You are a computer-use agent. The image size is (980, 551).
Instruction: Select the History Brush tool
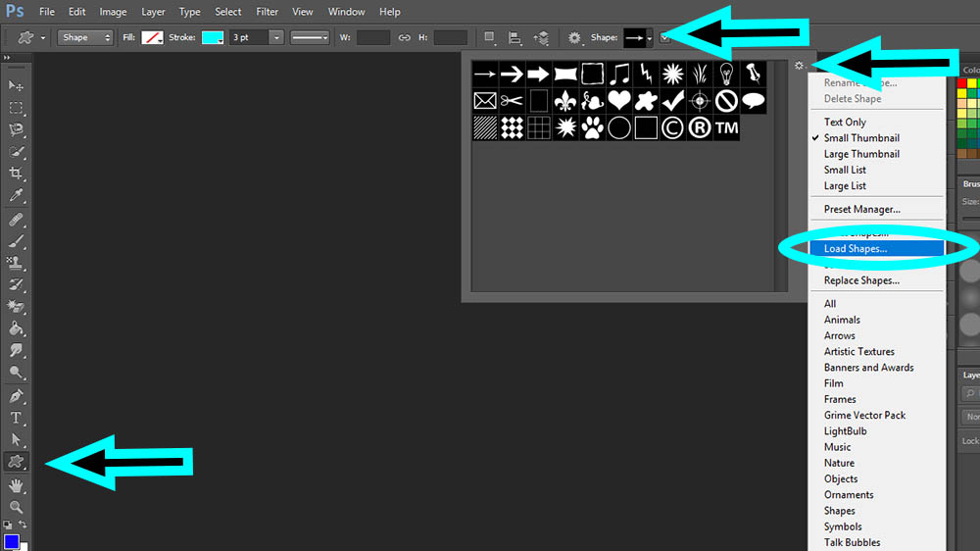pyautogui.click(x=16, y=285)
